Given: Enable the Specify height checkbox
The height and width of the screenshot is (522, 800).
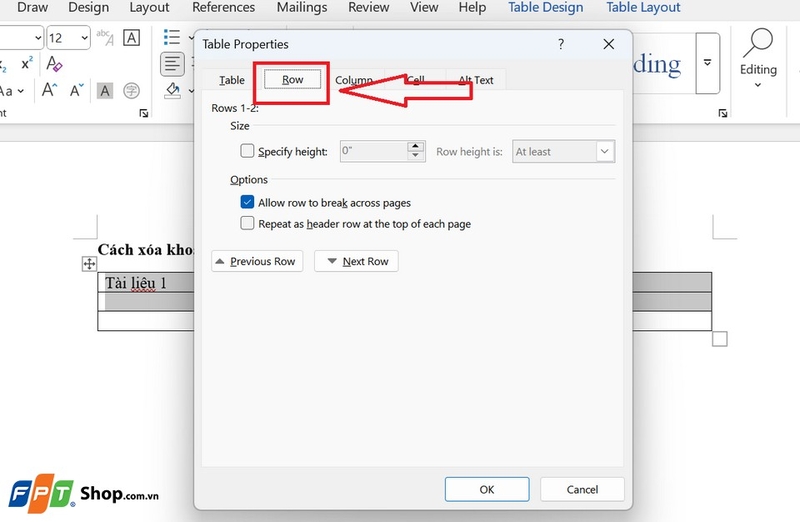Looking at the screenshot, I should coord(247,151).
